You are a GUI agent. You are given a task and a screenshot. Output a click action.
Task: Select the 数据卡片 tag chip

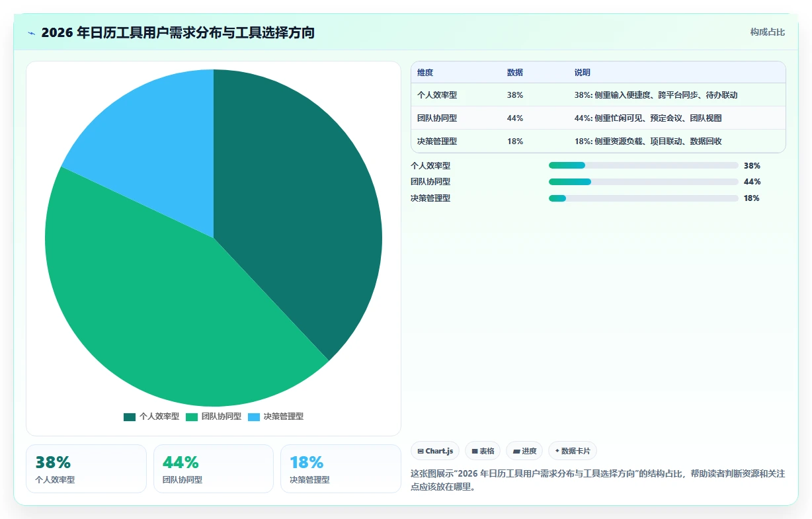coord(573,451)
